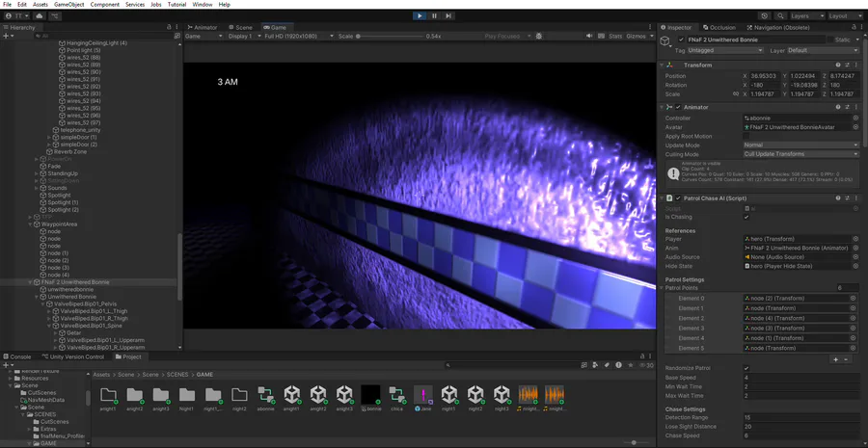
Task: Disable the Randomize Patrol checkbox
Action: click(x=746, y=368)
